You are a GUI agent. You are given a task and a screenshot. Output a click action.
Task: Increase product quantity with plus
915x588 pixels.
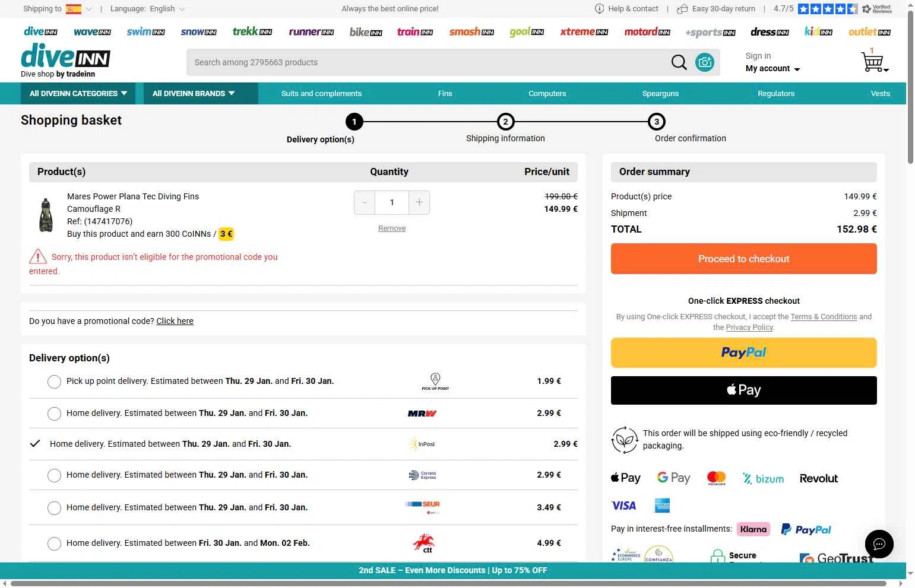click(419, 202)
